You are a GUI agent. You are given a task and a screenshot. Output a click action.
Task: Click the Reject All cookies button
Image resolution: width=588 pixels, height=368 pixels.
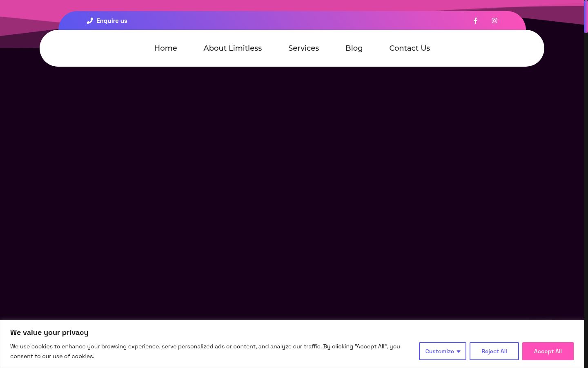494,351
